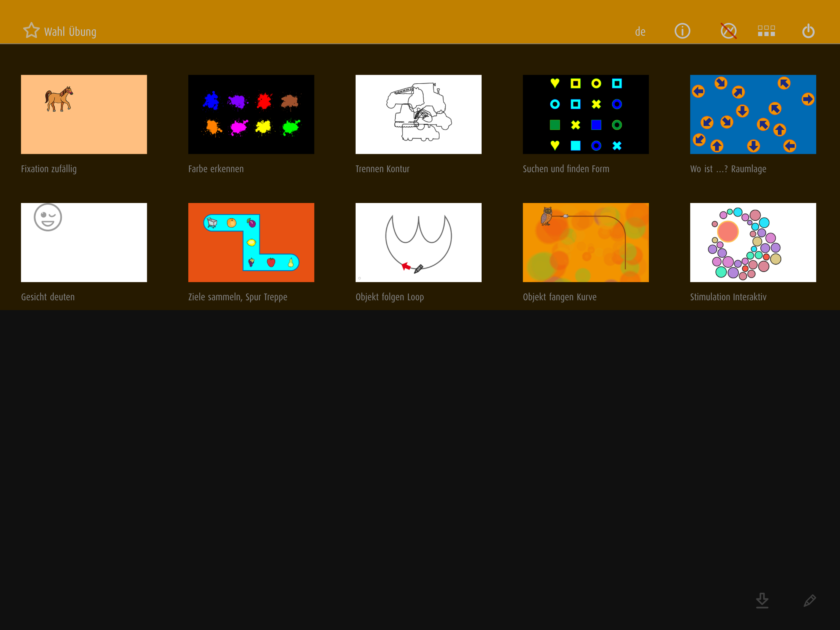Click the 'Stimulation Interaktiv' label text
840x630 pixels.
click(728, 297)
